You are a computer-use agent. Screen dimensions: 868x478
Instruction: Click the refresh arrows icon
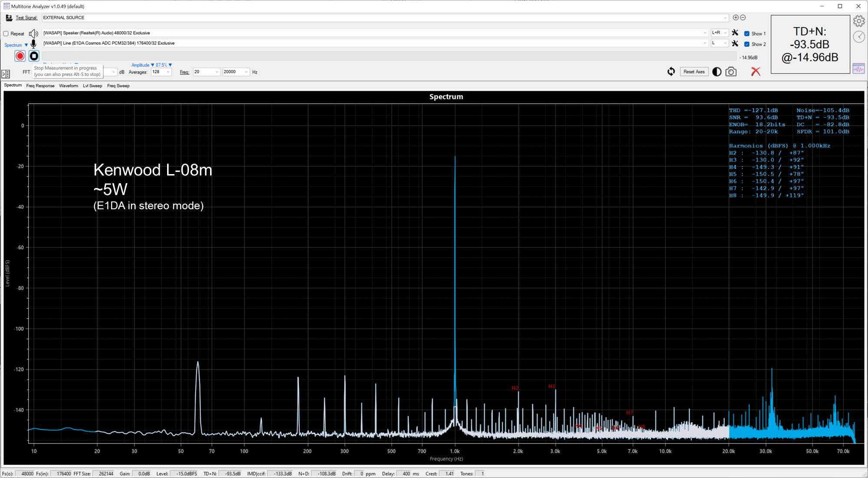coord(671,72)
